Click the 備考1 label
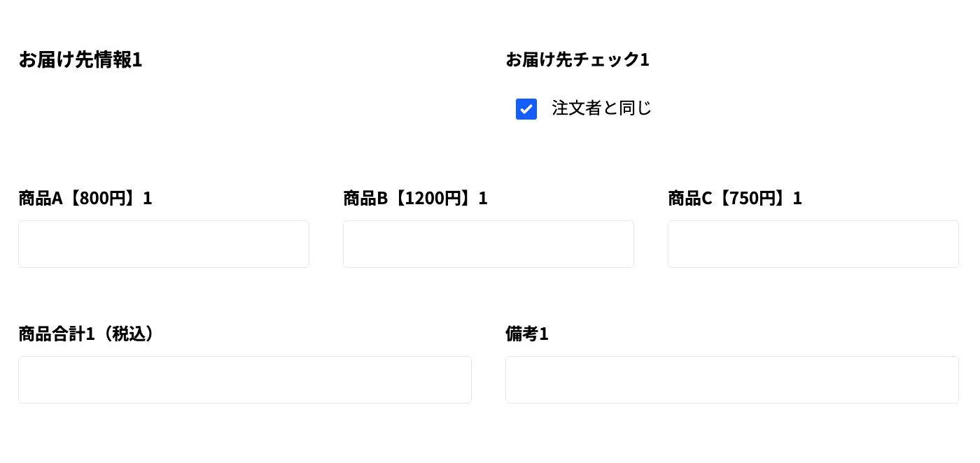Viewport: 980px width, 463px height. (x=527, y=334)
